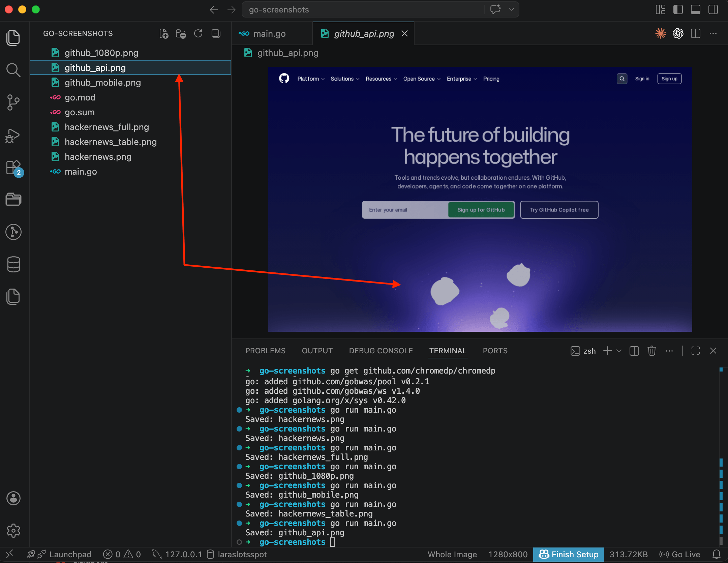Collapse all folders in the Explorer

(216, 33)
